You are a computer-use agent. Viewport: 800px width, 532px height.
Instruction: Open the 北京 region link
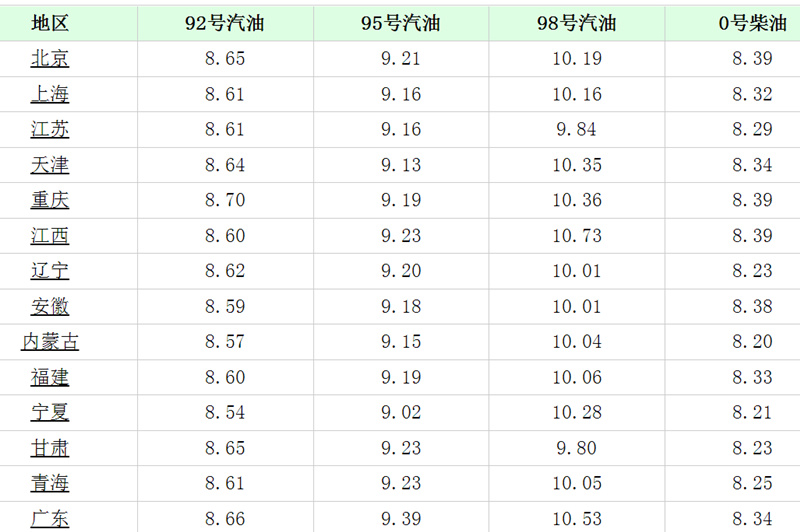click(49, 58)
